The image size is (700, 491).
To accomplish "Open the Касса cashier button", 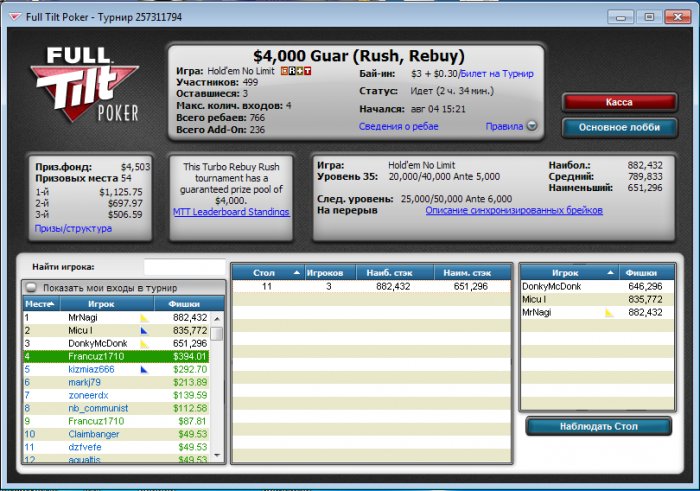I will tap(619, 102).
